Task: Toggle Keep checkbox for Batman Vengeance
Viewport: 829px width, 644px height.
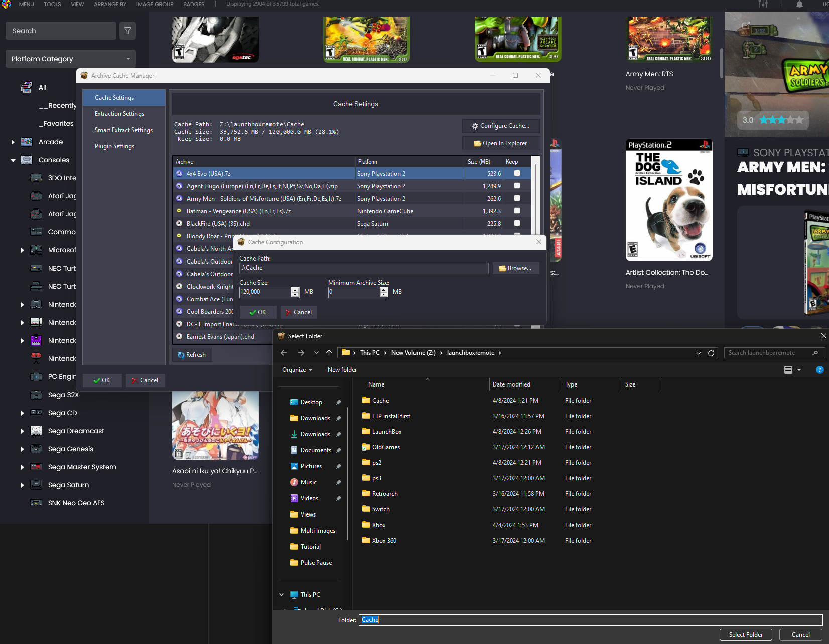Action: coord(517,211)
